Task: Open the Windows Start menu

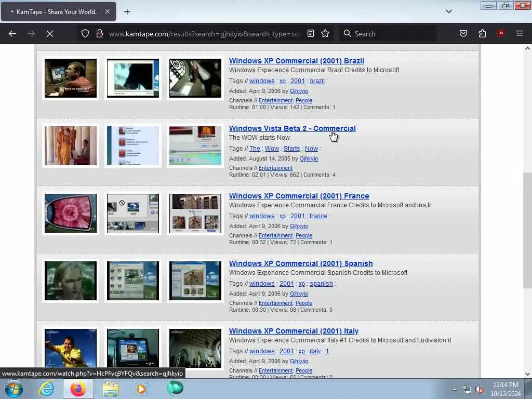Action: click(x=14, y=389)
